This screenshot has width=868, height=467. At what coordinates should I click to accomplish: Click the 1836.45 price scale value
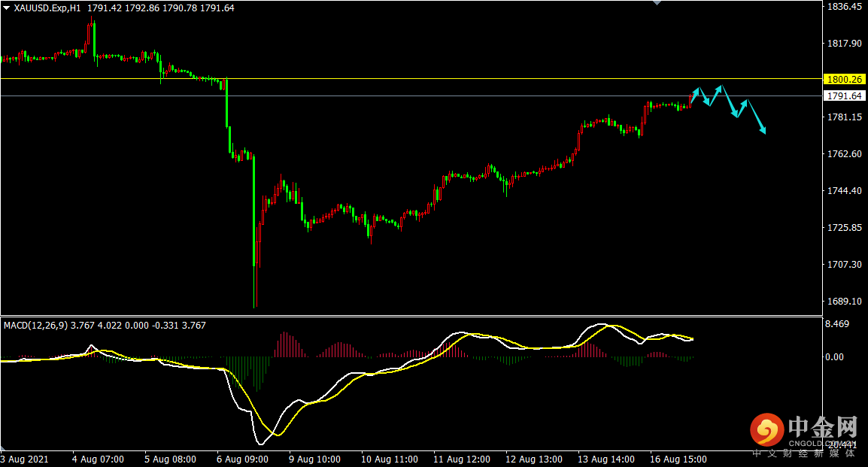[x=844, y=7]
